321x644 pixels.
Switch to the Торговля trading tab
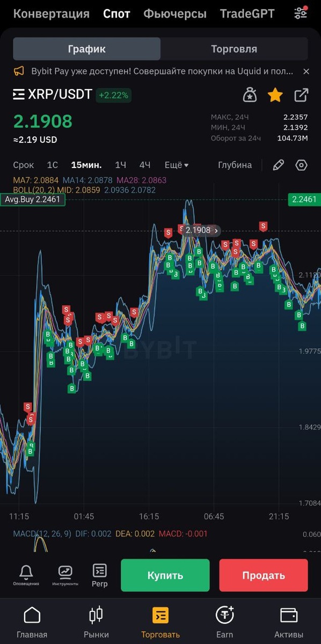[x=234, y=49]
